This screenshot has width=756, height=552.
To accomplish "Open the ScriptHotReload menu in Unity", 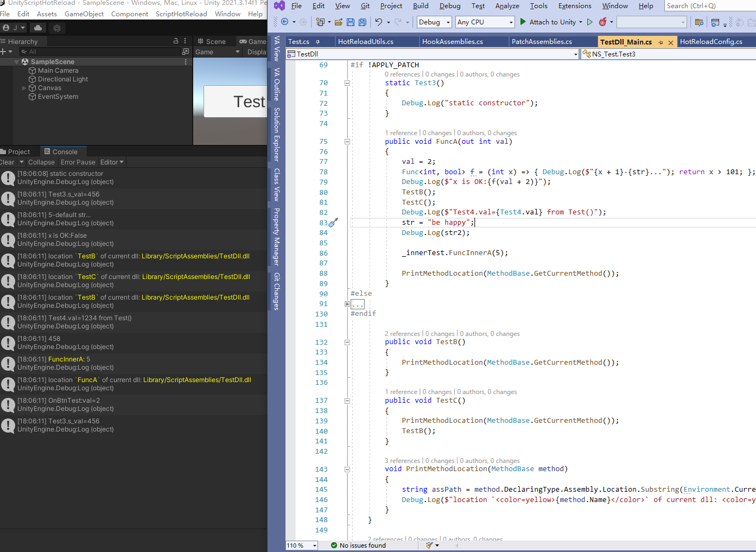I will pyautogui.click(x=181, y=14).
